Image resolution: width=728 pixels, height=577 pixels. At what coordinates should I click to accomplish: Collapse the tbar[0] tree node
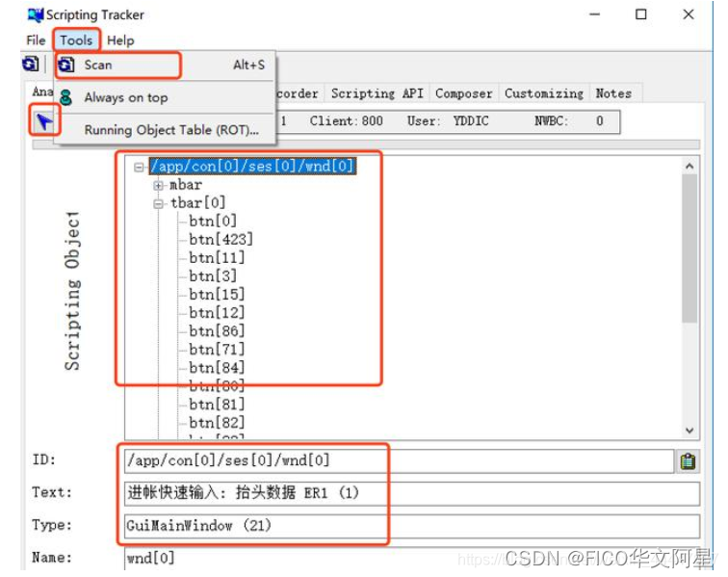coord(158,203)
